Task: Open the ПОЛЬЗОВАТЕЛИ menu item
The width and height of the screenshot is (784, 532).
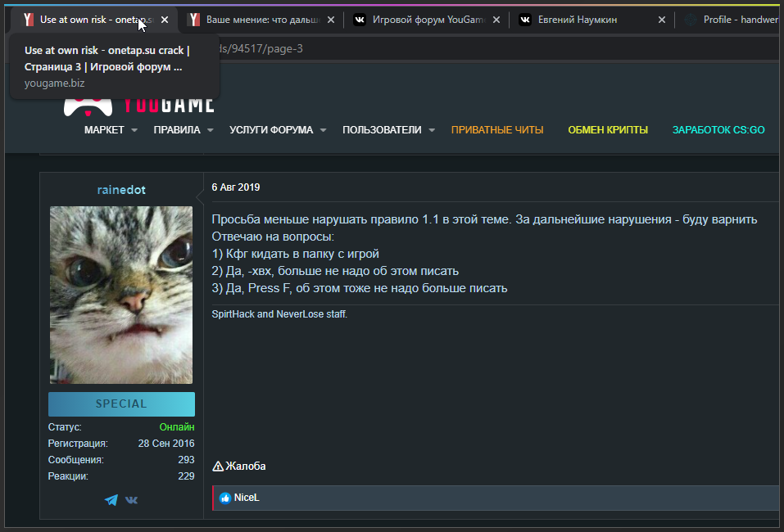Action: point(382,130)
